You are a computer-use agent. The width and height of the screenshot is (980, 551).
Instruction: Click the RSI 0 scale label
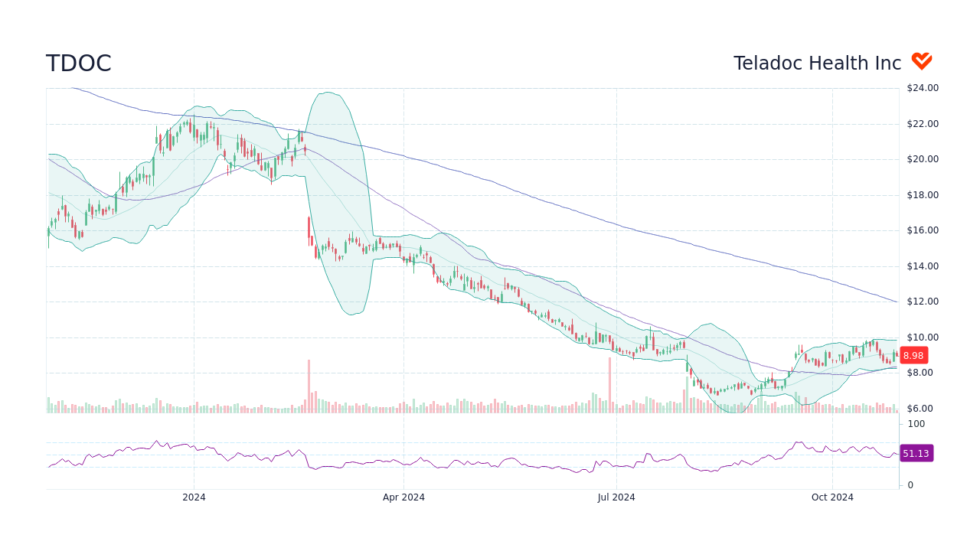pyautogui.click(x=910, y=485)
